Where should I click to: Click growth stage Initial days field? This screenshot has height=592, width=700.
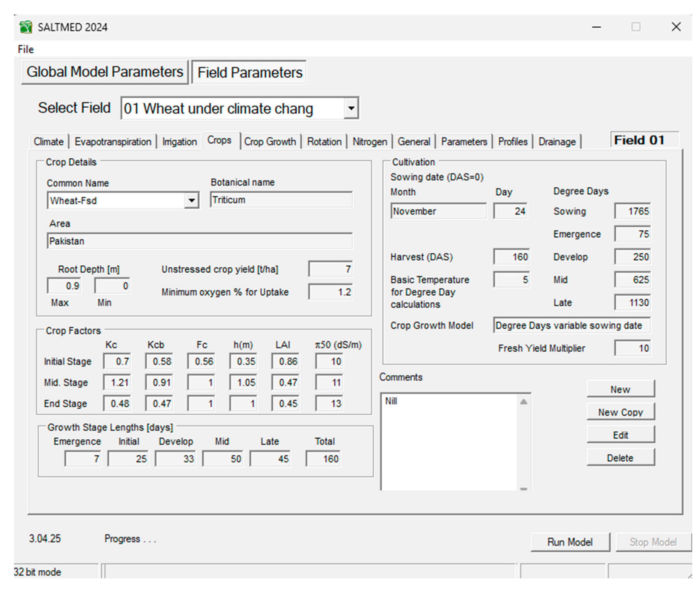click(128, 458)
